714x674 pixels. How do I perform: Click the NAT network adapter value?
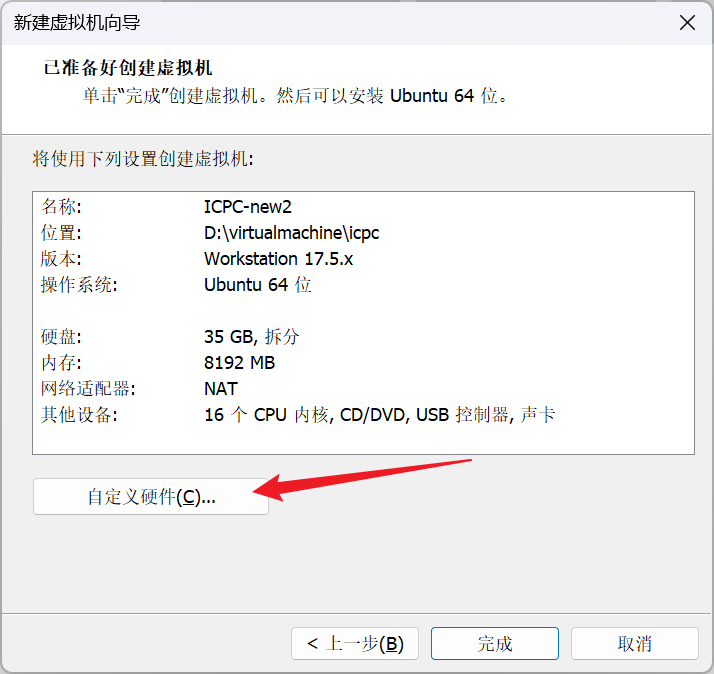click(x=221, y=389)
